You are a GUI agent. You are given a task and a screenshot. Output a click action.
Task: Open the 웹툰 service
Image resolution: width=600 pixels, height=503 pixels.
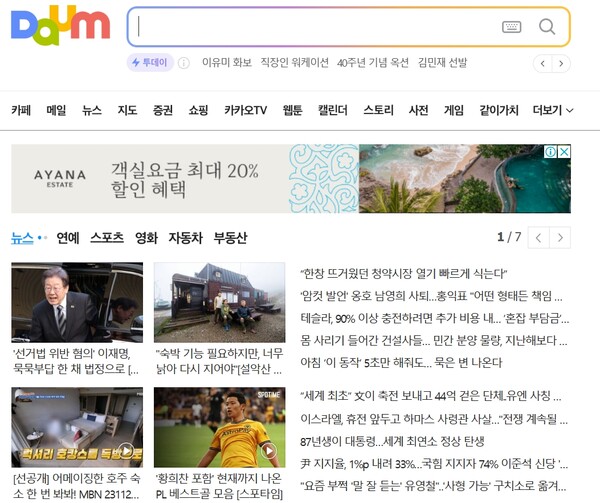pyautogui.click(x=292, y=111)
